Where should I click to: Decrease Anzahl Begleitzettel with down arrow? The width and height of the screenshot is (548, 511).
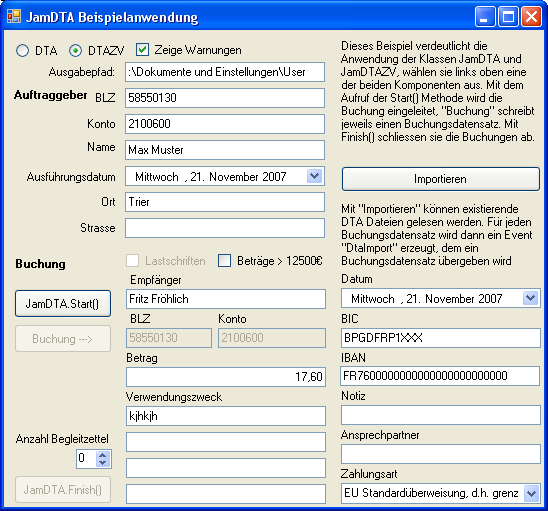pos(103,463)
